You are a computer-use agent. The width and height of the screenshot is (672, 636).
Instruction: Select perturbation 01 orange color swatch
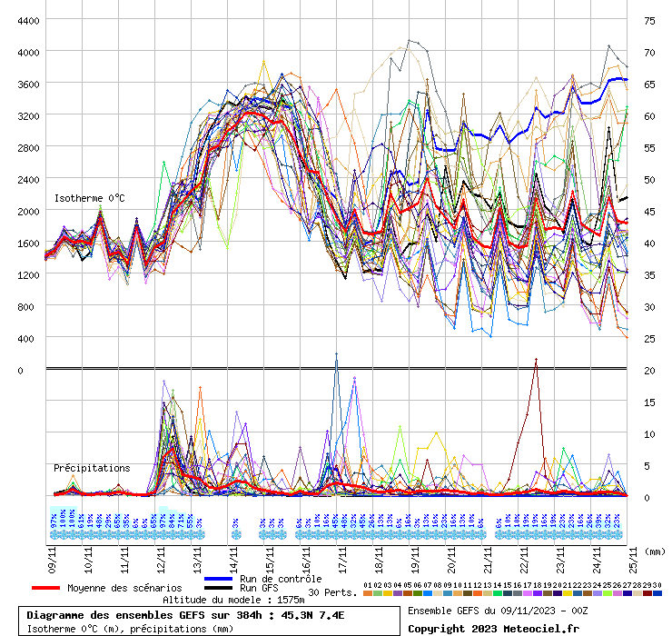click(367, 593)
